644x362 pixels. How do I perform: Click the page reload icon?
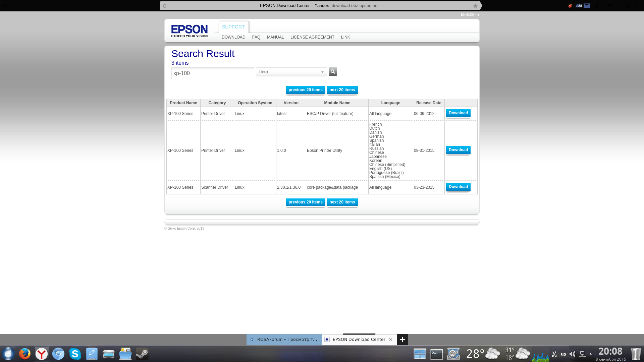coord(165,6)
